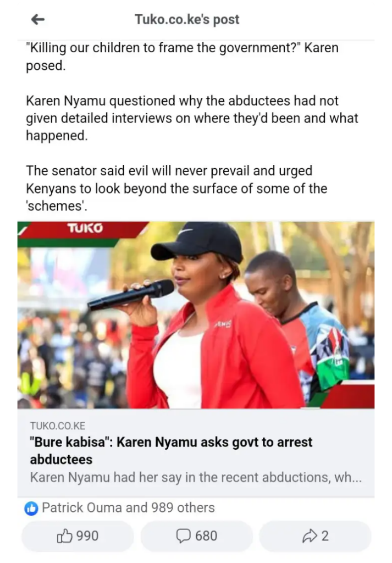392x563 pixels.
Task: Open the 680 comments button
Action: (196, 536)
